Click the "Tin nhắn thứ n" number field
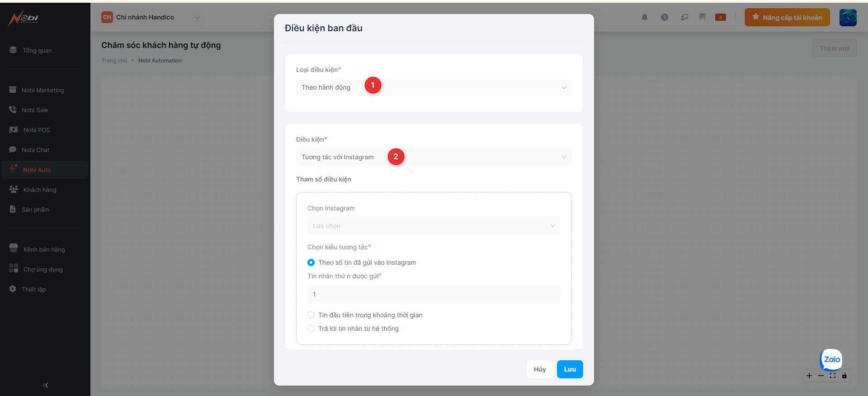 tap(434, 294)
